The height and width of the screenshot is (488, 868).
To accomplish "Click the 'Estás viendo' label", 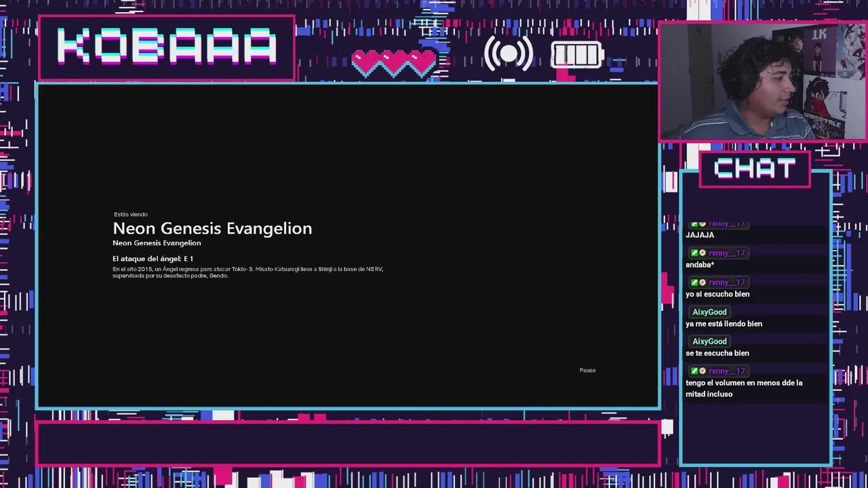I will pyautogui.click(x=131, y=214).
